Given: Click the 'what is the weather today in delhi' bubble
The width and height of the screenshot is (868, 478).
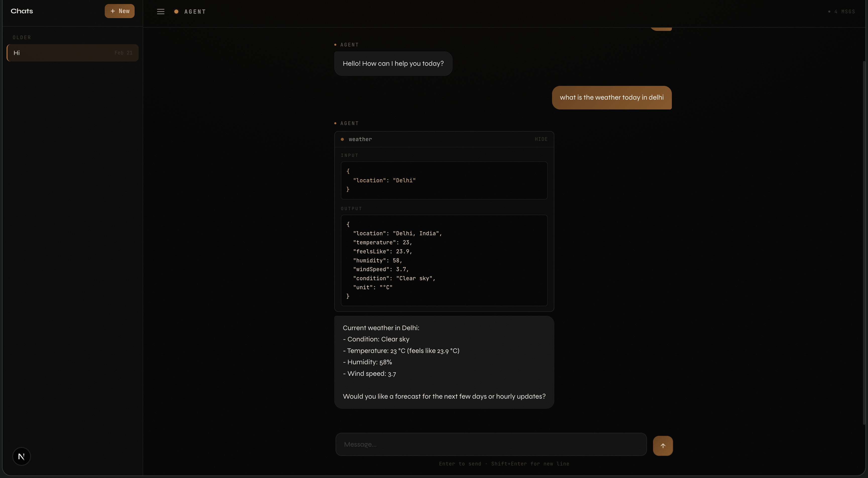Looking at the screenshot, I should [612, 98].
